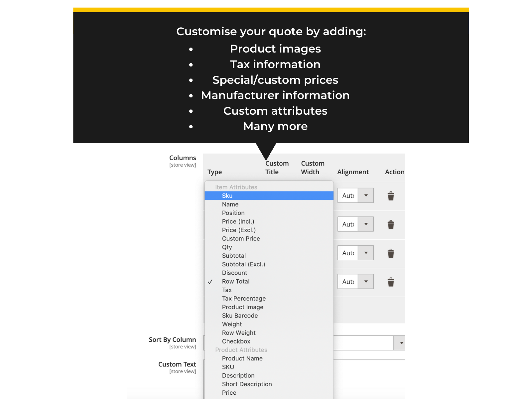Select Sku Barcode attribute

click(240, 316)
